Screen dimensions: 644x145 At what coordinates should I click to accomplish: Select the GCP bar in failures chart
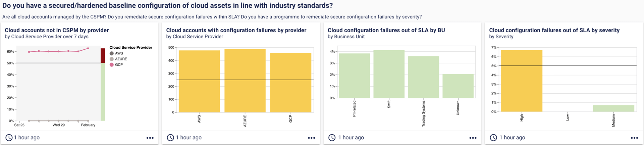[290, 83]
